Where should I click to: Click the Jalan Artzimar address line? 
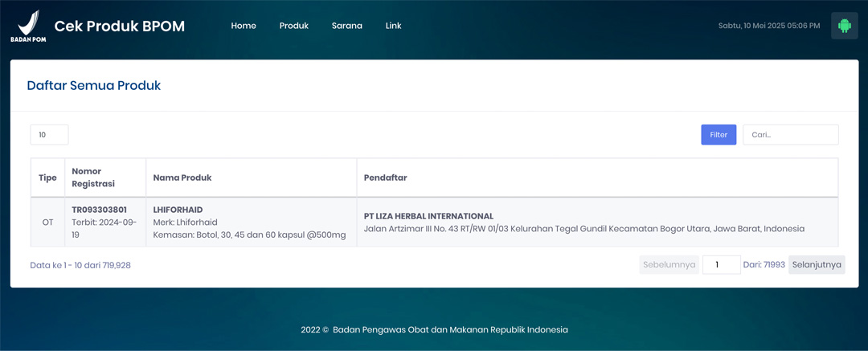point(584,229)
